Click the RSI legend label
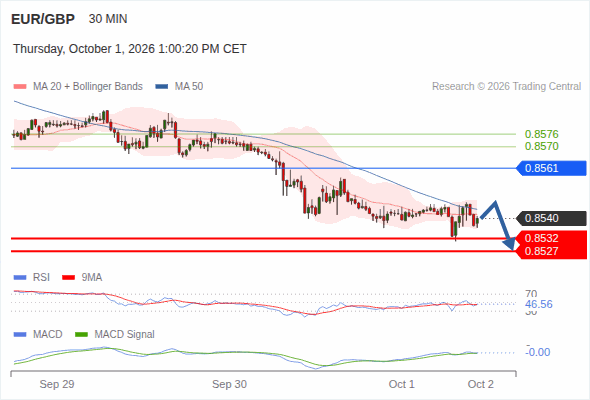Image resolution: width=590 pixels, height=400 pixels. point(41,278)
